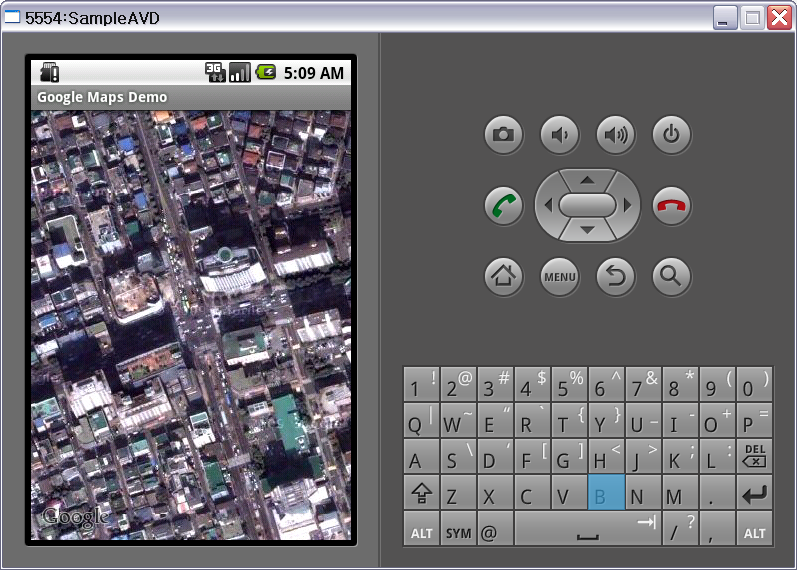The image size is (797, 570).
Task: Click the green call button
Action: click(x=503, y=206)
